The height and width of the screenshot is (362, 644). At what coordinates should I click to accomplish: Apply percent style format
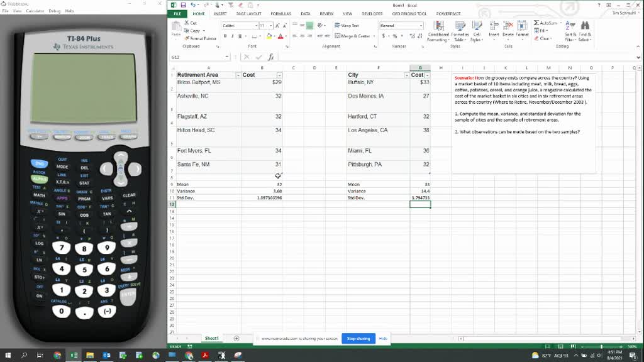tap(395, 36)
